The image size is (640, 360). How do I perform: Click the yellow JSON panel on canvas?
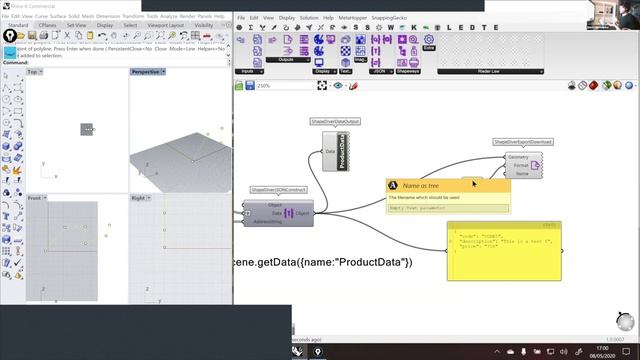[x=504, y=251]
